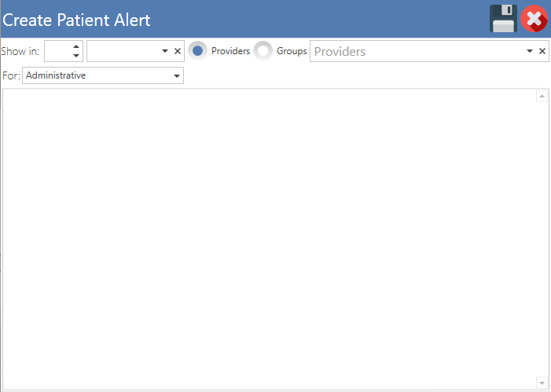Screen dimensions: 551x392
Task: Clear the Show in time unit selection
Action: [x=178, y=51]
